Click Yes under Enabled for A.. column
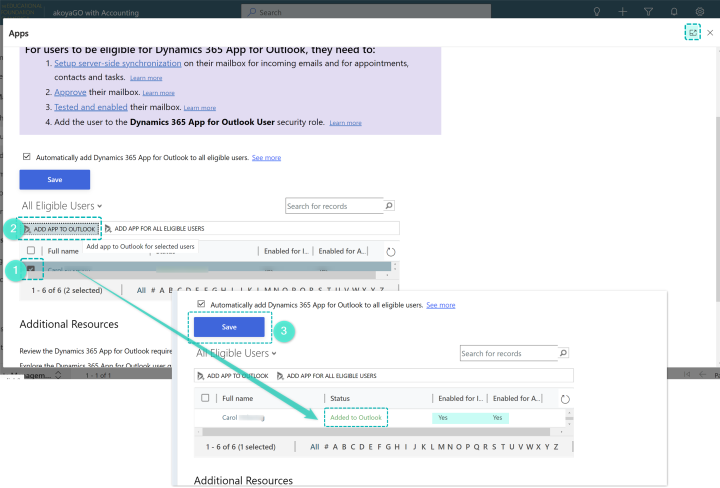The image size is (720, 488). 497,418
